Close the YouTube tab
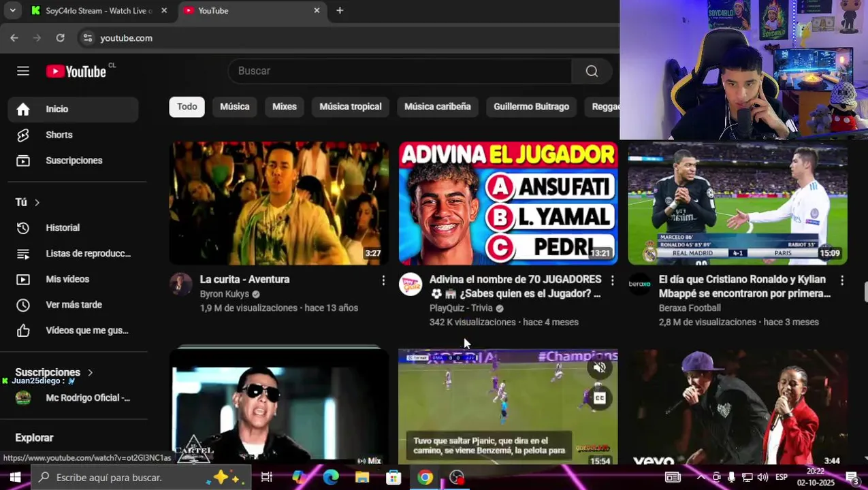The height and width of the screenshot is (490, 868). tap(317, 10)
